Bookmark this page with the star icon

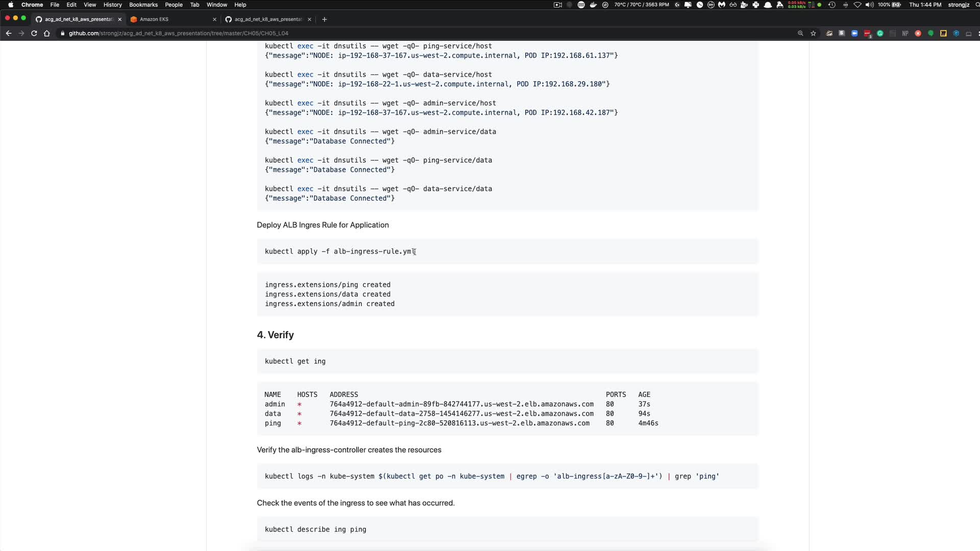(x=813, y=33)
